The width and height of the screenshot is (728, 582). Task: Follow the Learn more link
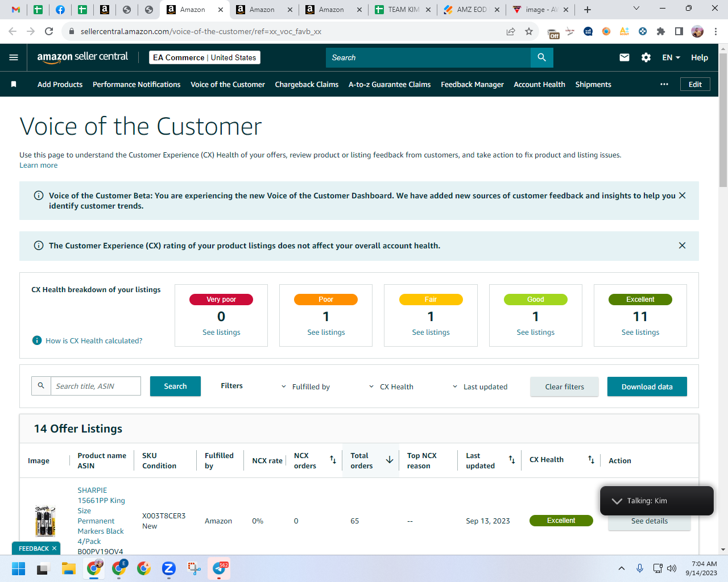click(38, 165)
